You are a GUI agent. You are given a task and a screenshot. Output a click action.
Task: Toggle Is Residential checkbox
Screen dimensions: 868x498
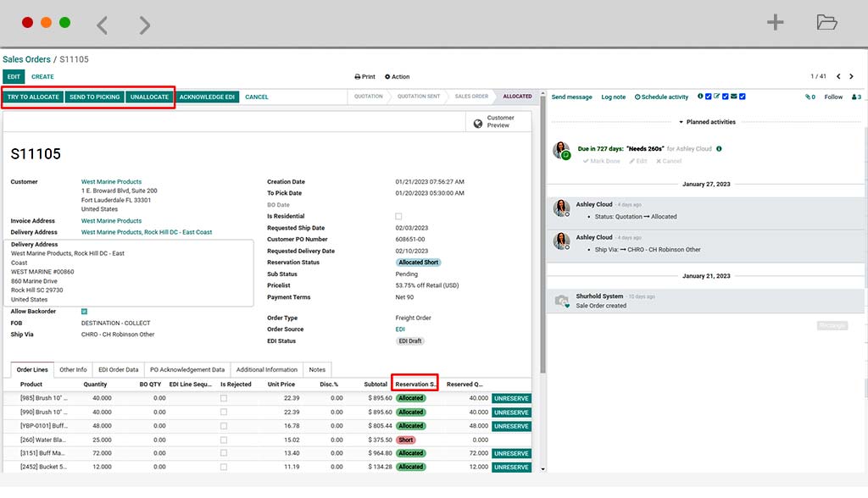(x=398, y=216)
